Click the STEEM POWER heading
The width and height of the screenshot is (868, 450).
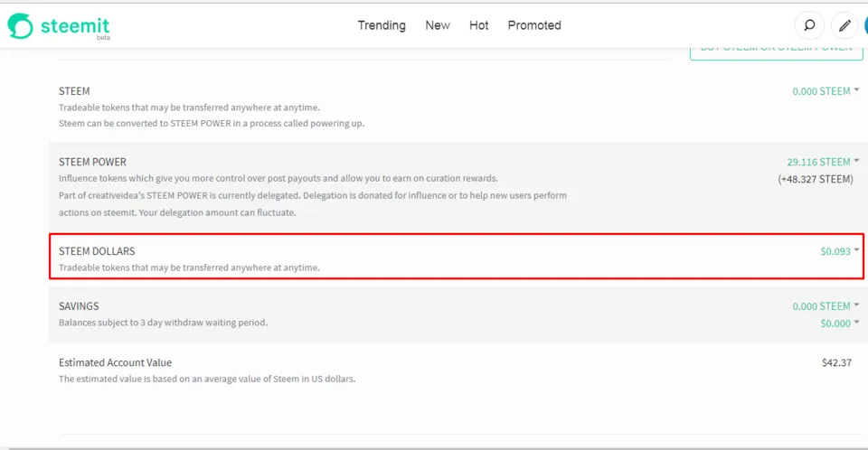point(92,162)
